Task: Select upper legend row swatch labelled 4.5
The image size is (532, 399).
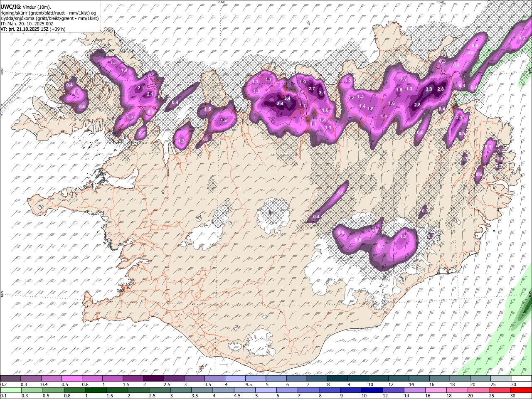Action: [256, 379]
